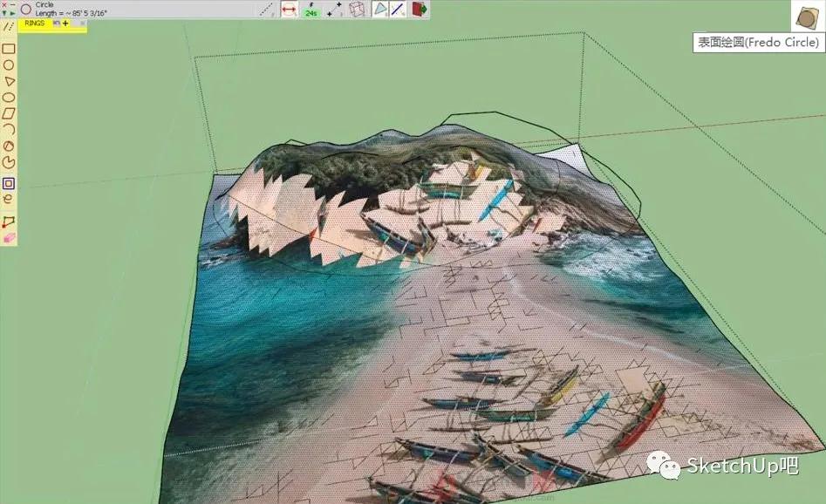
Task: Click the Circle icon in the toolbar header
Action: (26, 9)
